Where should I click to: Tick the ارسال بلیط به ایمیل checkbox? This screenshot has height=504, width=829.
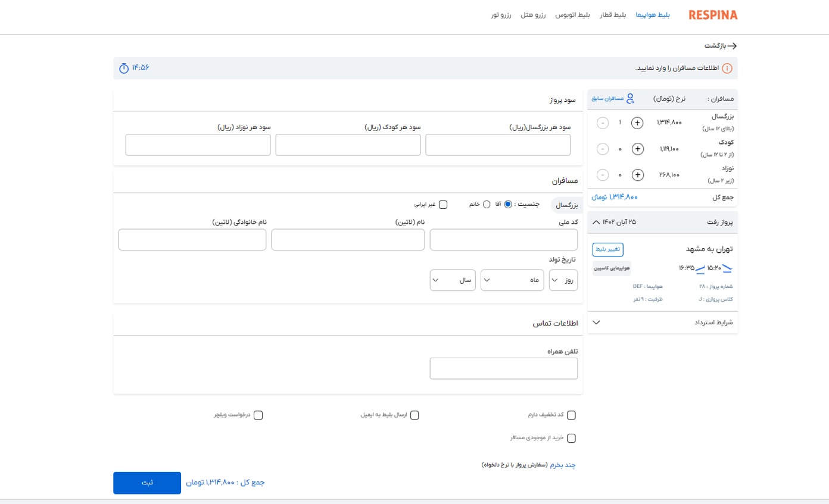pyautogui.click(x=414, y=415)
